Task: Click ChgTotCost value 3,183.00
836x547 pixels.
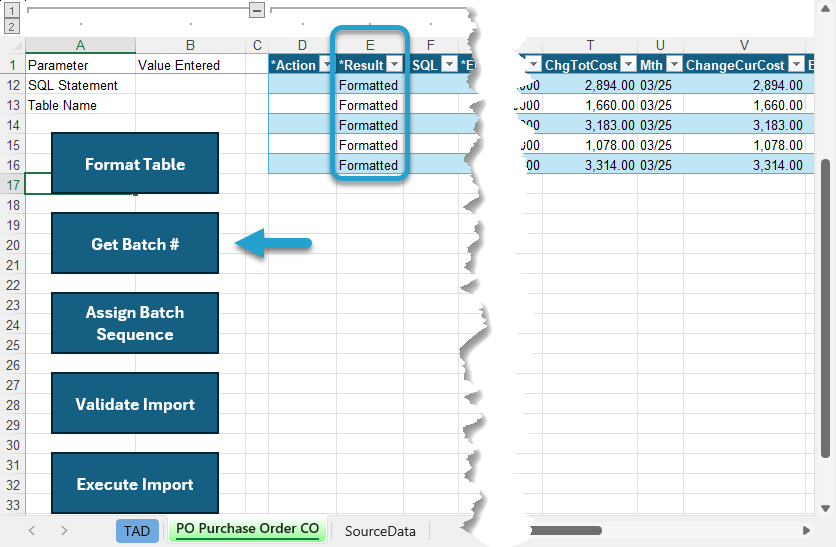Action: point(590,125)
